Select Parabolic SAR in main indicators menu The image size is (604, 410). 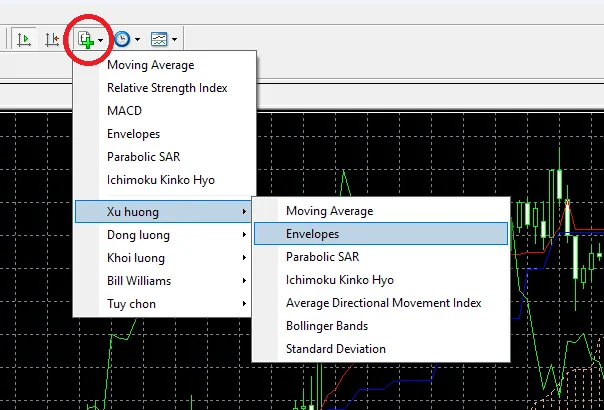click(x=165, y=157)
